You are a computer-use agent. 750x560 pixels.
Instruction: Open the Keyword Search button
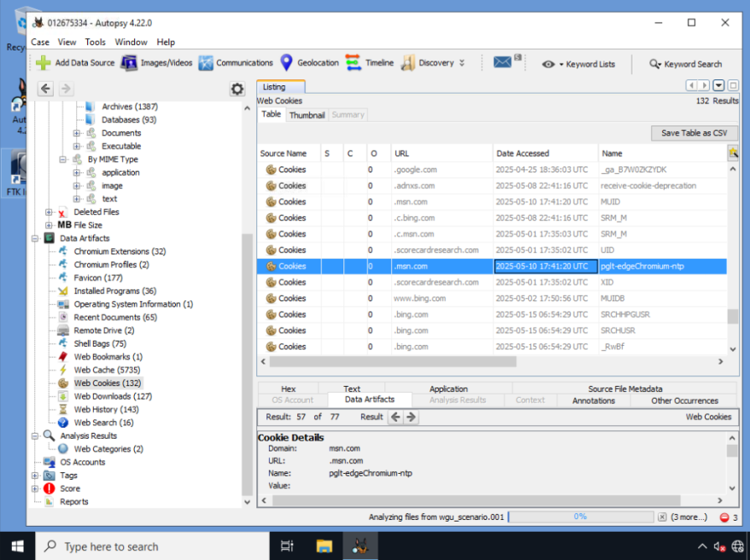point(685,64)
